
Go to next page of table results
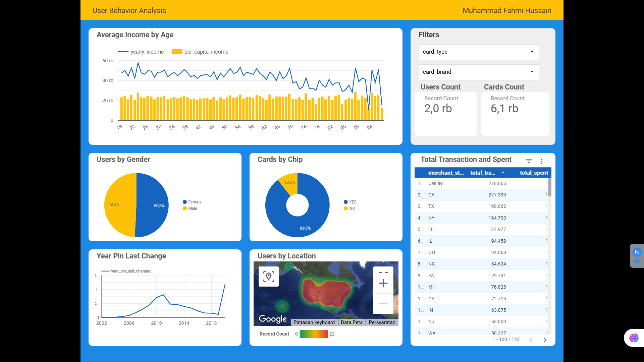(x=545, y=340)
